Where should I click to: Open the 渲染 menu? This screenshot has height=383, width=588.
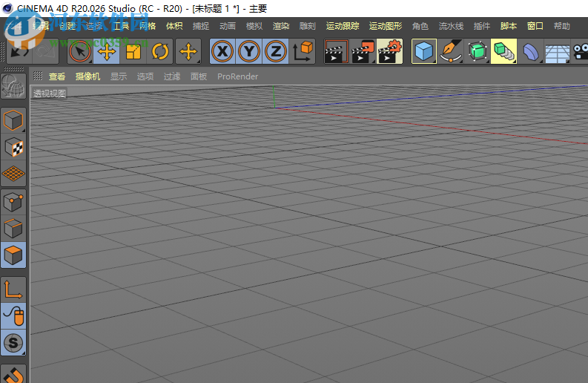[x=281, y=26]
